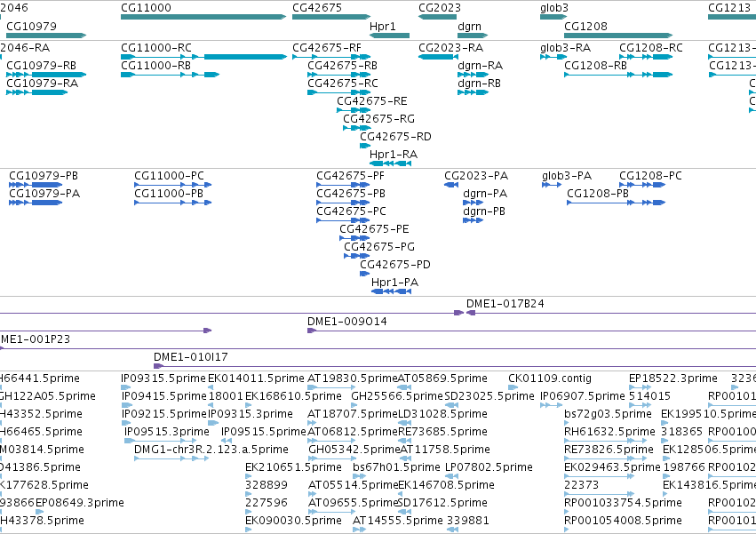The image size is (756, 534).
Task: Click the CG10979-PA protein label
Action: [44, 194]
